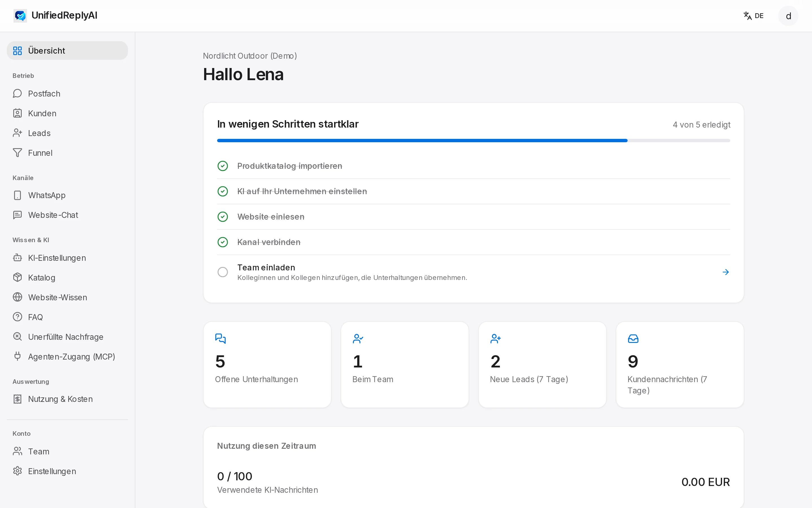Viewport: 812px width, 508px height.
Task: Open the Beim Team card
Action: click(405, 365)
